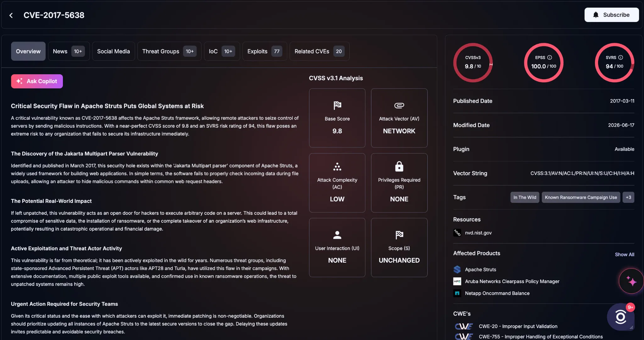Screen dimensions: 644x340
Task: Click the Published Date value 2017-03-11
Action: [x=622, y=101]
